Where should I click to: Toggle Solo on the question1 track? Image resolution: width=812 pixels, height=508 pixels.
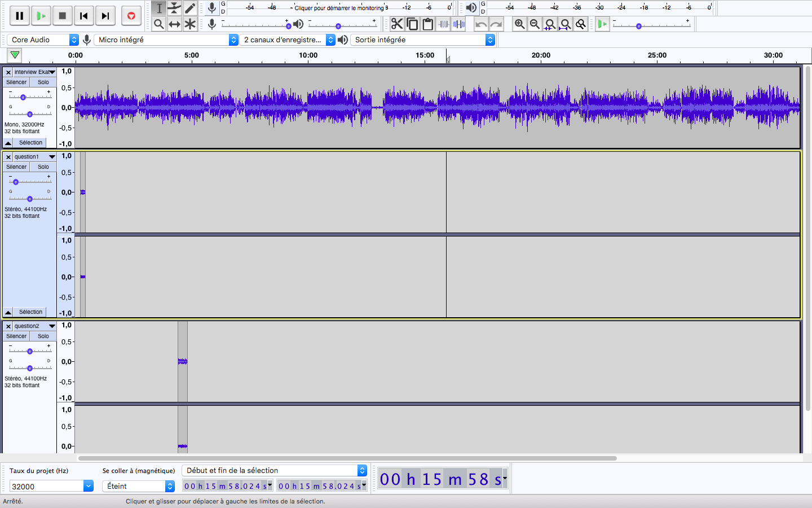[x=43, y=167]
